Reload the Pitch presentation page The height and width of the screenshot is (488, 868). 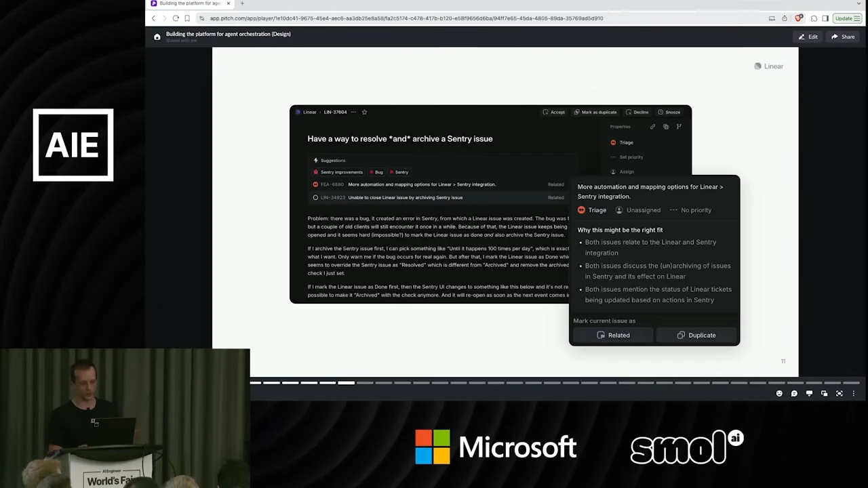176,18
